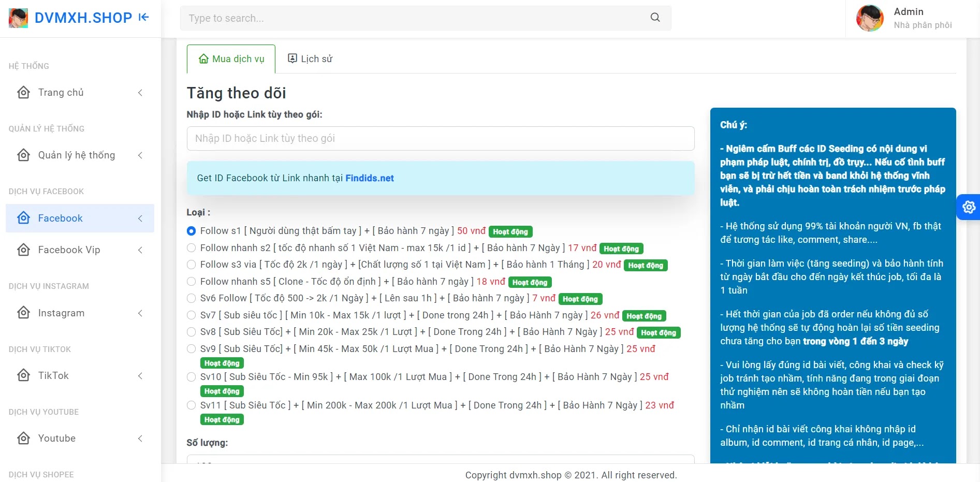Expand Trang chủ chevron
This screenshot has height=482, width=980.
tap(140, 93)
